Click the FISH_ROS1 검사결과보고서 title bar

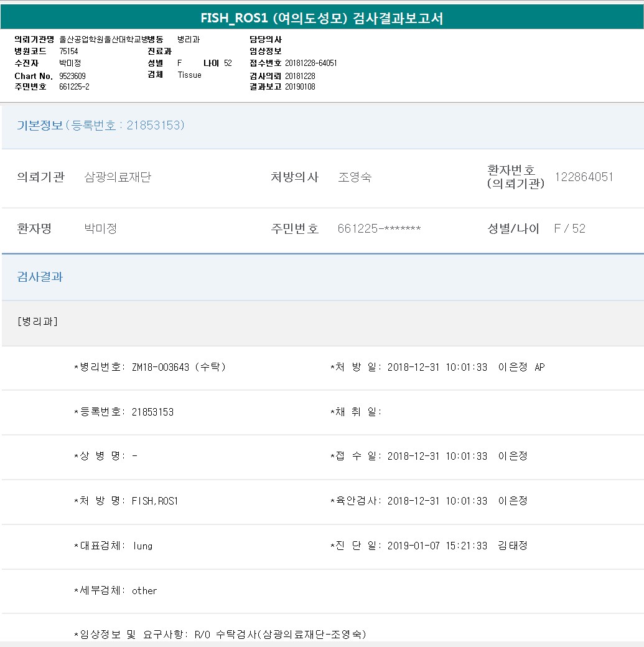[322, 18]
